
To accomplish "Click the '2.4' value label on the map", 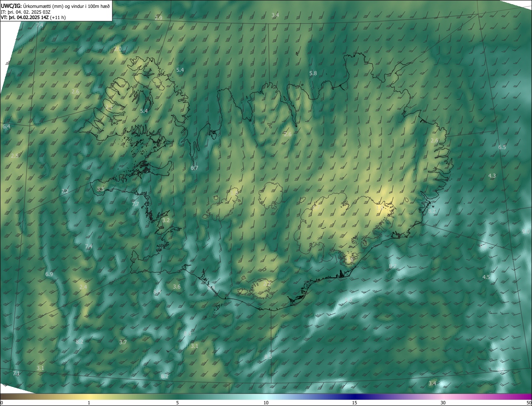I will click(83, 287).
